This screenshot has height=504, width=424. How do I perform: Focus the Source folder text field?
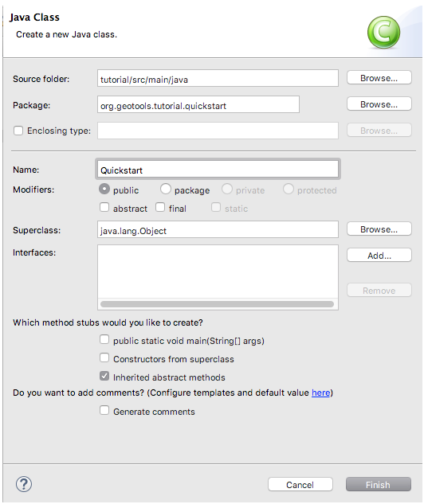(x=218, y=78)
